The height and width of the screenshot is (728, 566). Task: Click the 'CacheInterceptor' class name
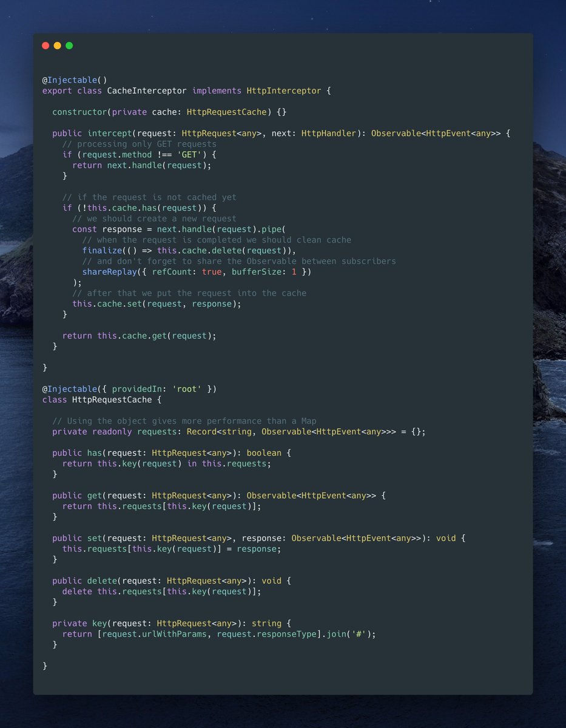[147, 90]
